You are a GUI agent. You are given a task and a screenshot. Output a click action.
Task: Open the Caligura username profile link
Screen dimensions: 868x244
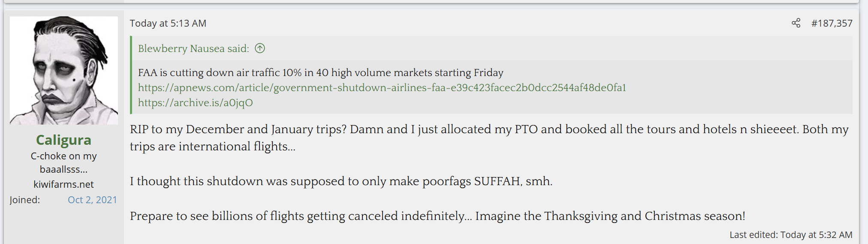(63, 140)
